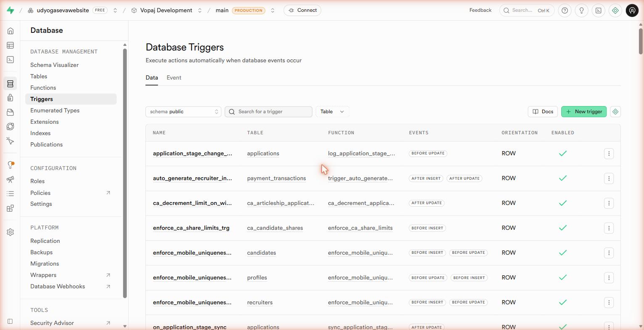The height and width of the screenshot is (330, 644).
Task: Open Wrappers link in Platform section
Action: click(71, 275)
